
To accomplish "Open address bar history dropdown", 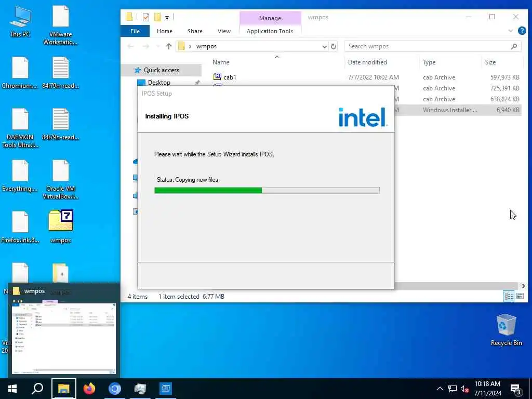I will point(324,46).
